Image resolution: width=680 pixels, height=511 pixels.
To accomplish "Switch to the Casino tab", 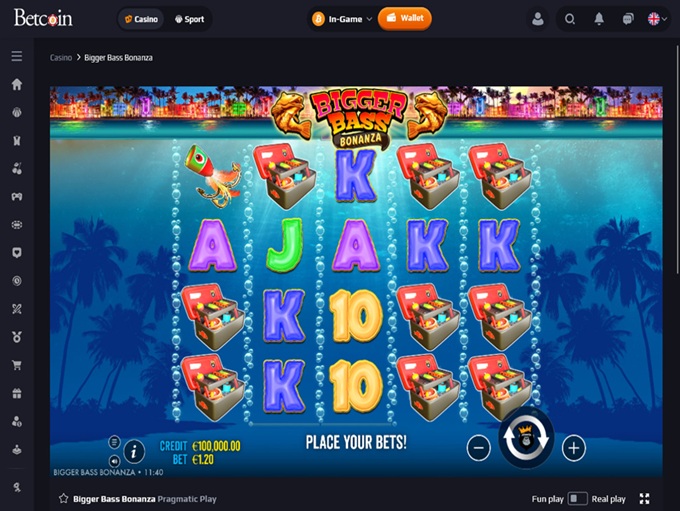I will point(141,19).
